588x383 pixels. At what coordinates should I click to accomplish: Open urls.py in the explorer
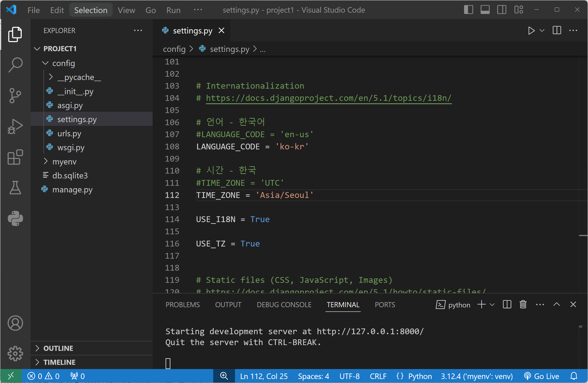tap(69, 133)
